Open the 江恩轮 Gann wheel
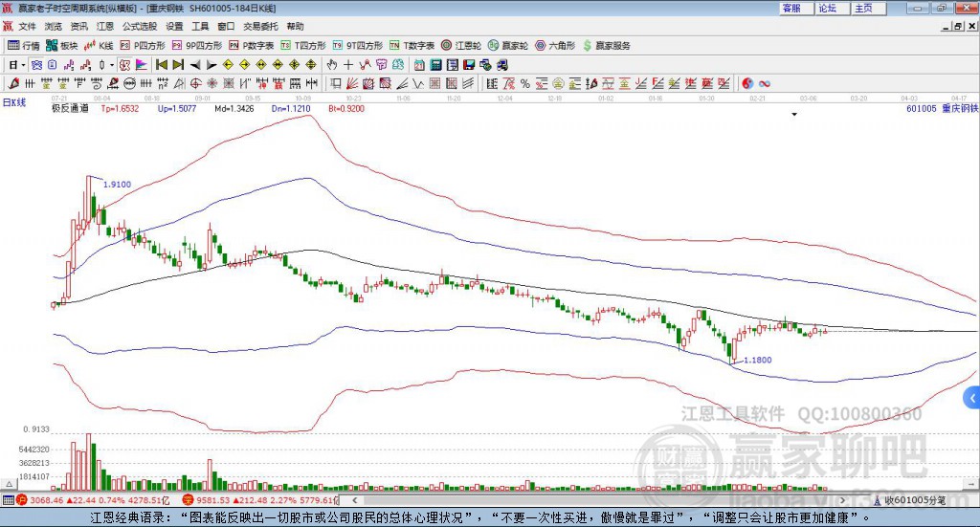This screenshot has height=527, width=980. pos(461,46)
